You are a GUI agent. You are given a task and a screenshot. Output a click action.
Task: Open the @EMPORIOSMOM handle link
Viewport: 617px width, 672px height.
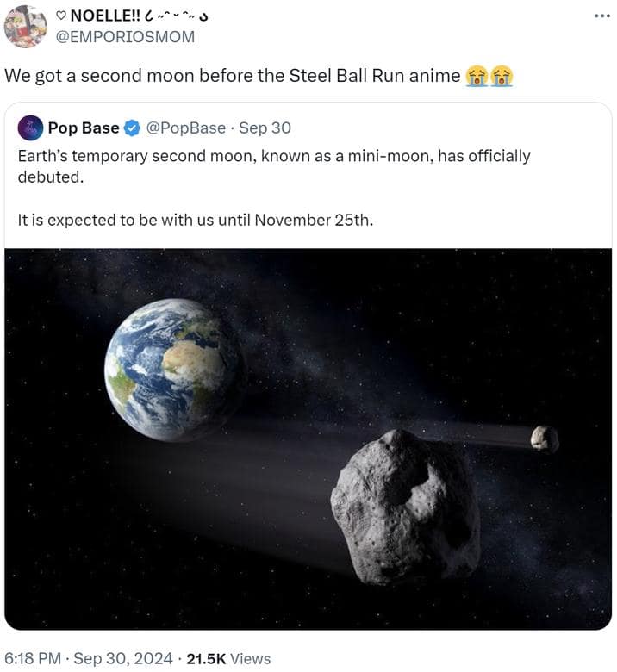125,37
